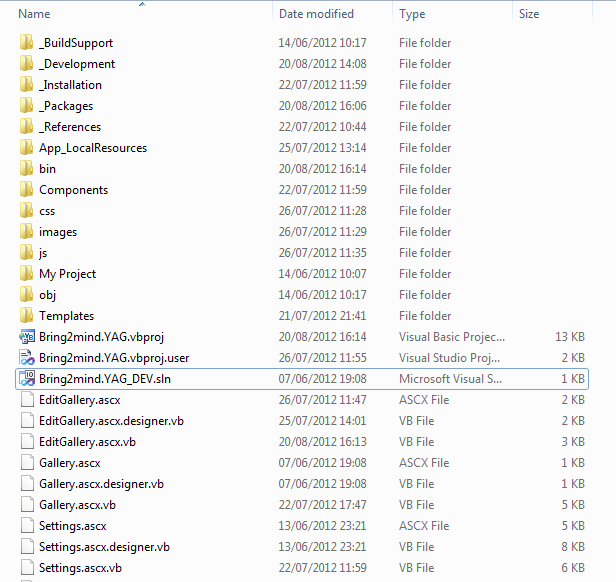616x582 pixels.
Task: Select the obj folder name
Action: (x=48, y=295)
